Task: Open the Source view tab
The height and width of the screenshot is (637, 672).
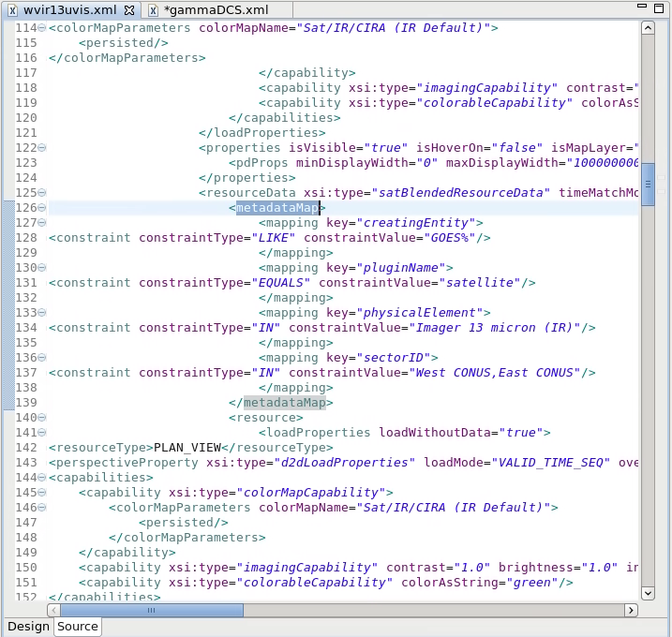Action: [78, 627]
